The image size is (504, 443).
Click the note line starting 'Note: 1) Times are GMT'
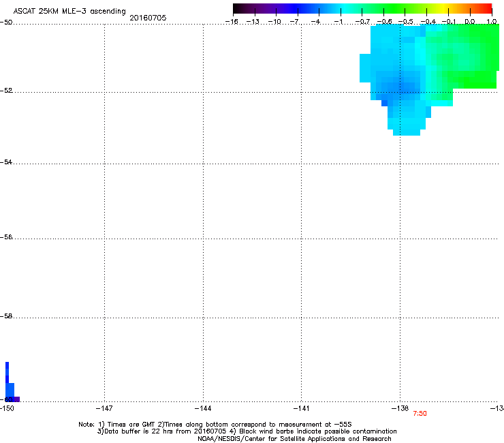tap(215, 425)
